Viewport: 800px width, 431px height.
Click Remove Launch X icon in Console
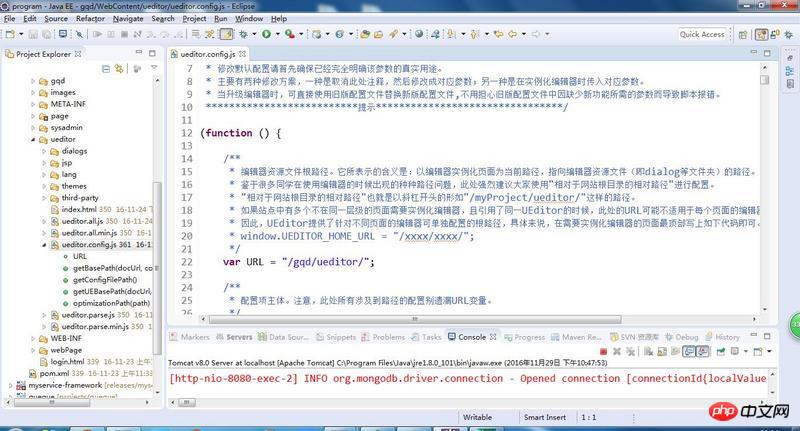pos(617,351)
